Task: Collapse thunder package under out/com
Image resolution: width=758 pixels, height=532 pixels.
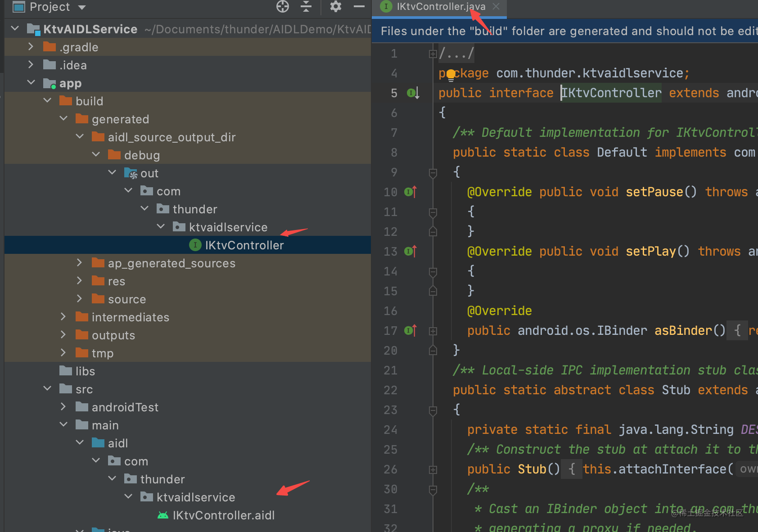Action: (x=144, y=209)
